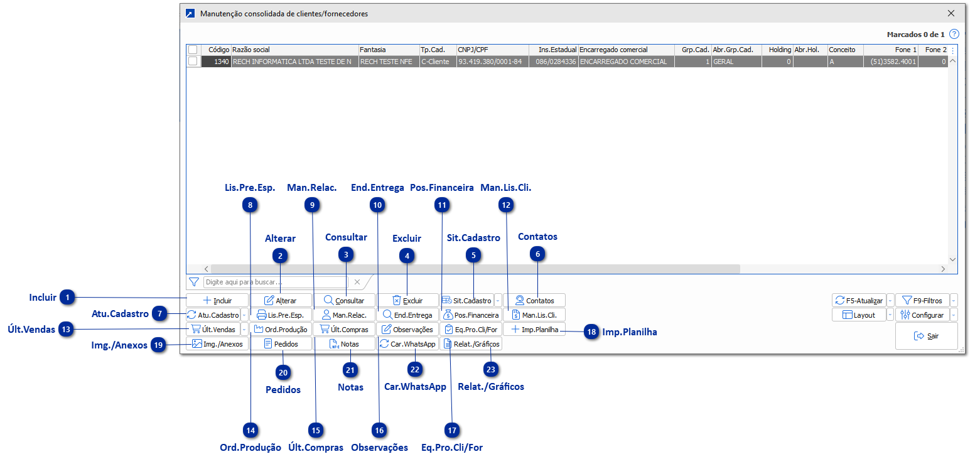Open Man.Relac. person button
Screen dimensions: 980x464
[x=345, y=315]
